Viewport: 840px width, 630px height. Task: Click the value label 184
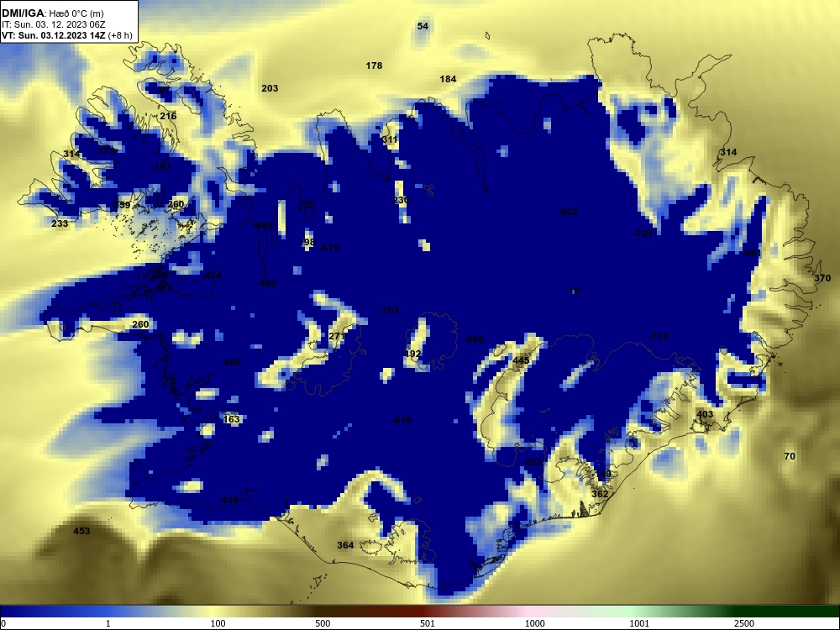point(448,79)
